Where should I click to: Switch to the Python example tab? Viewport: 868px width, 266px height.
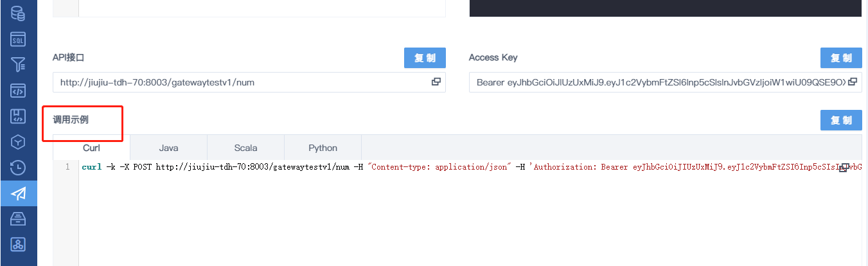click(x=323, y=148)
